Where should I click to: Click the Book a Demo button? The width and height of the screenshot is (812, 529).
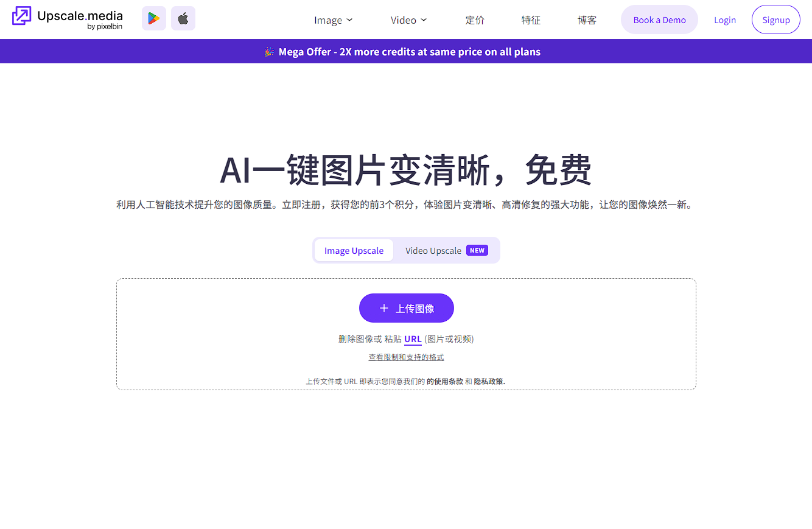tap(659, 19)
